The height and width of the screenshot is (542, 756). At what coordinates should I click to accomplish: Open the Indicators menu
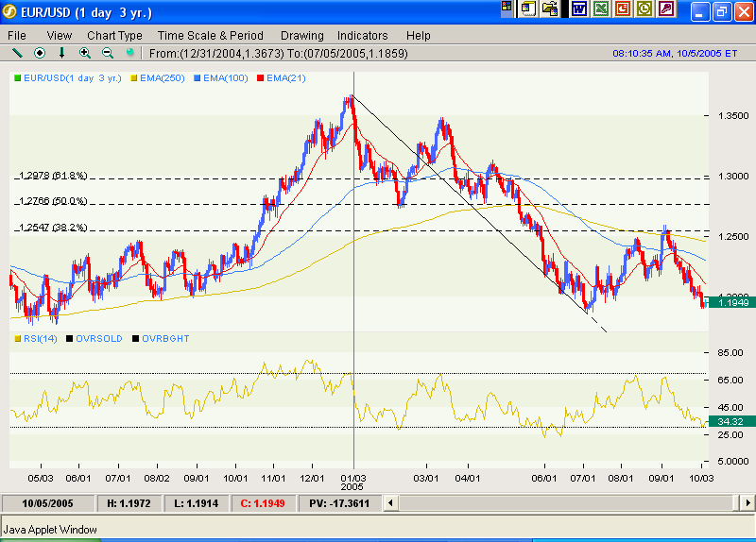click(363, 35)
